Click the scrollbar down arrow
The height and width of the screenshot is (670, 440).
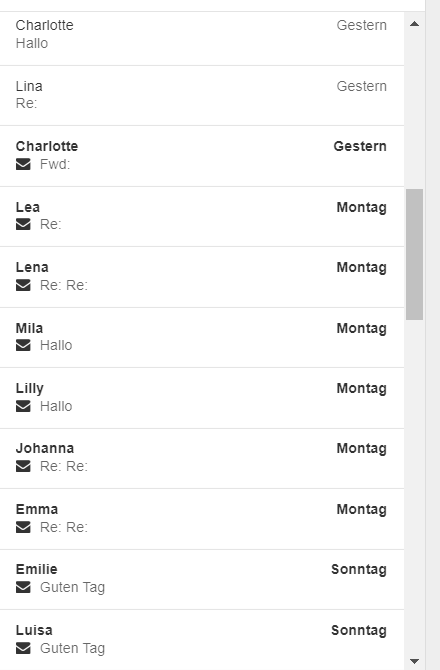click(414, 661)
